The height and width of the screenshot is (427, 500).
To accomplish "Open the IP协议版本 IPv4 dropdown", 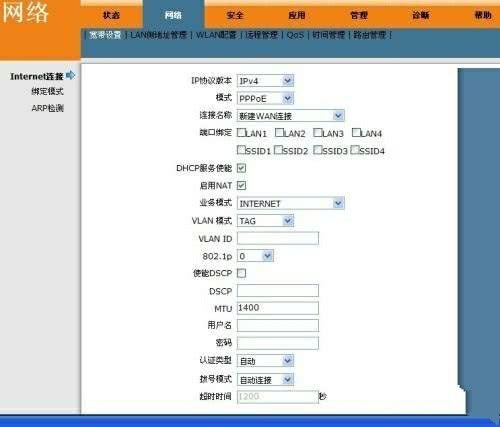I will 265,81.
